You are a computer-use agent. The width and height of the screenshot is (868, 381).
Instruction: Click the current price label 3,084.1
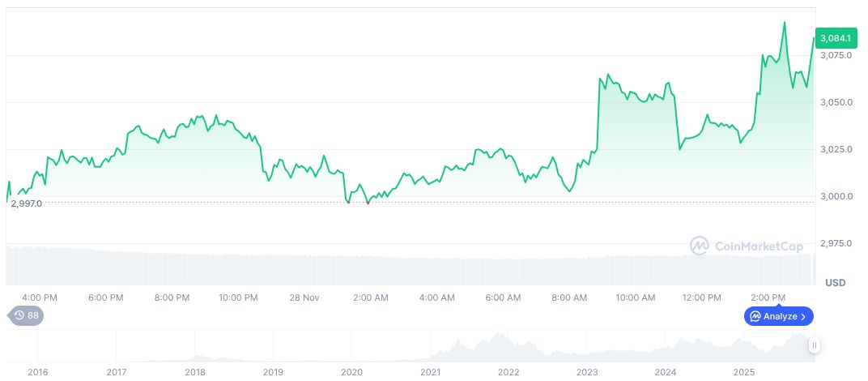click(x=835, y=38)
